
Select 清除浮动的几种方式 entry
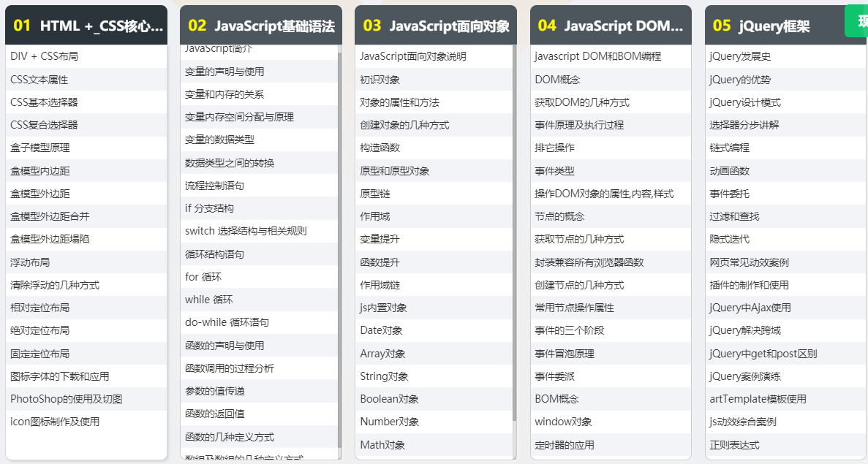pyautogui.click(x=86, y=285)
